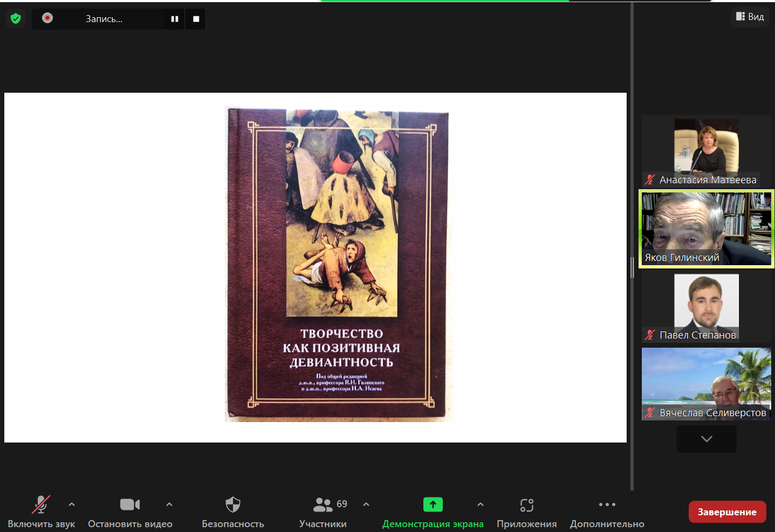This screenshot has height=532, width=775.
Task: Show more participants with down chevron
Action: click(707, 439)
